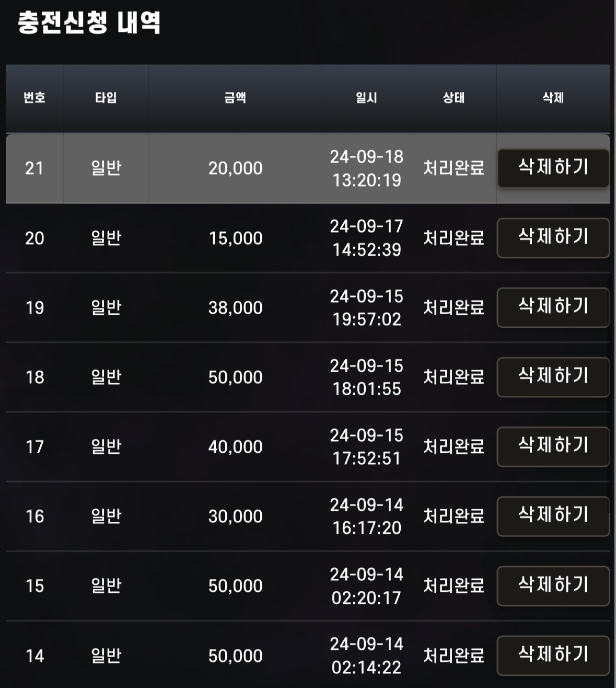Click 처리완료 status in row 19
The width and height of the screenshot is (616, 688).
tap(454, 307)
